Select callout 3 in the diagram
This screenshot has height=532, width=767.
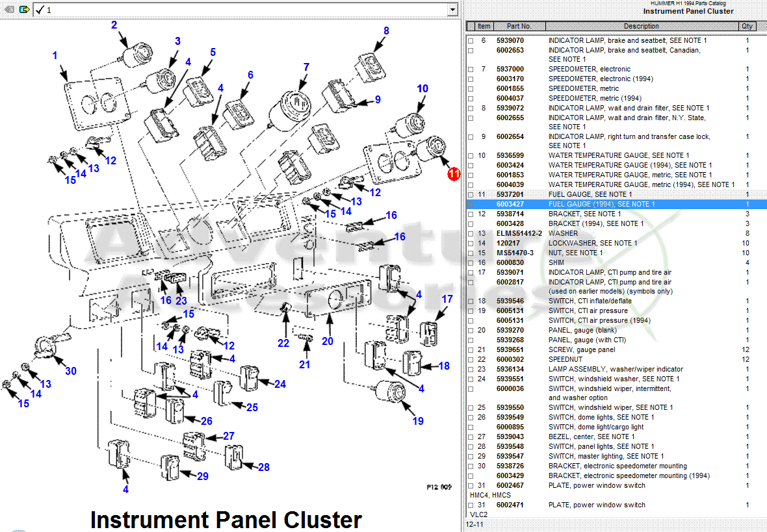click(x=177, y=41)
